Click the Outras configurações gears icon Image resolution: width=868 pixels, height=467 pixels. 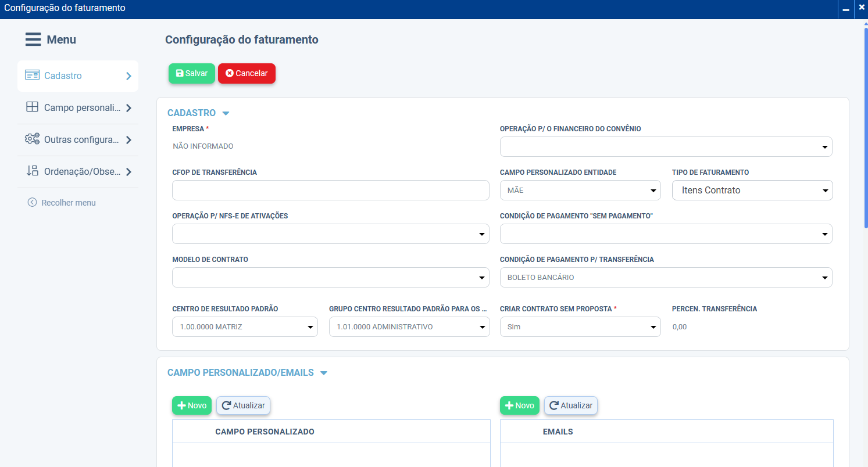(x=33, y=139)
